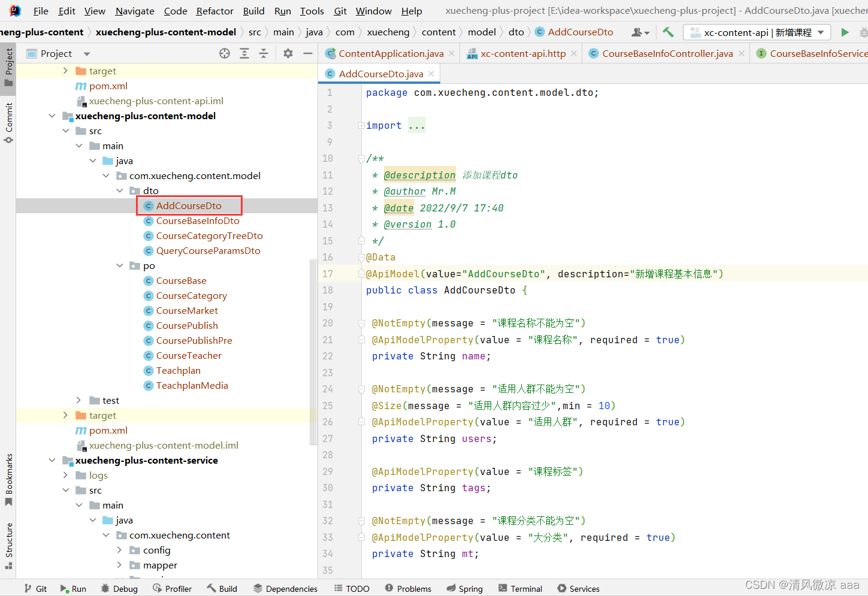Open Project panel settings gear
The height and width of the screenshot is (596, 868).
pyautogui.click(x=288, y=53)
